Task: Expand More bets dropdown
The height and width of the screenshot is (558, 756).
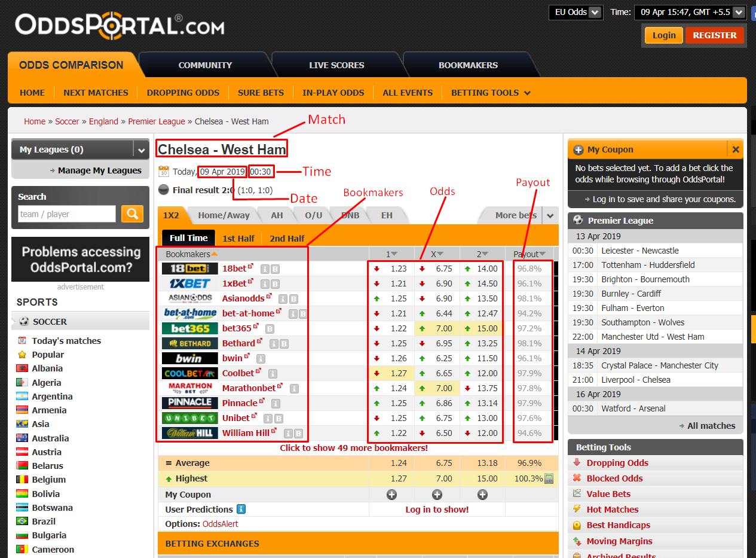Action: click(x=550, y=216)
